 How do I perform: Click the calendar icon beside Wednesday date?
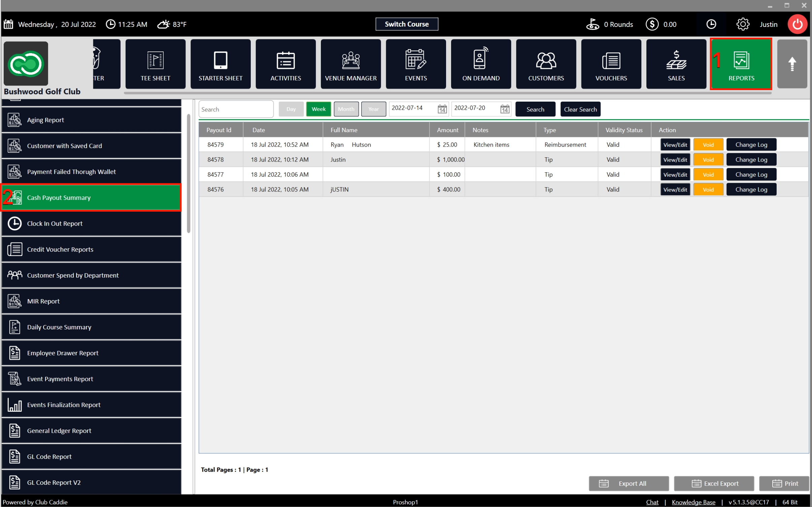click(x=8, y=24)
